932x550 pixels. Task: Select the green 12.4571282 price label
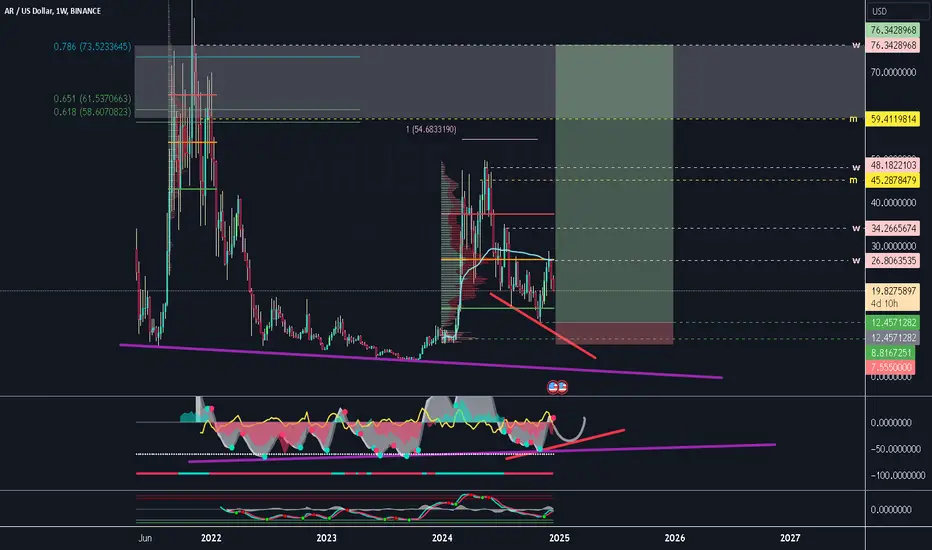pos(893,322)
